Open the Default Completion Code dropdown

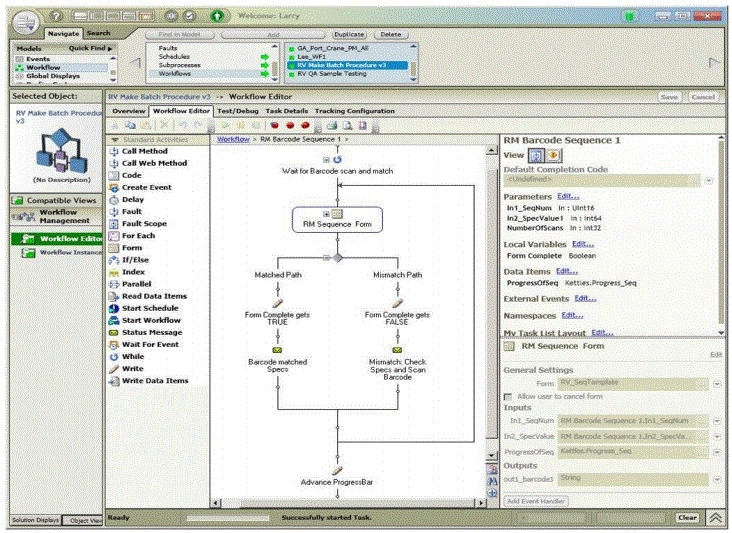point(708,181)
